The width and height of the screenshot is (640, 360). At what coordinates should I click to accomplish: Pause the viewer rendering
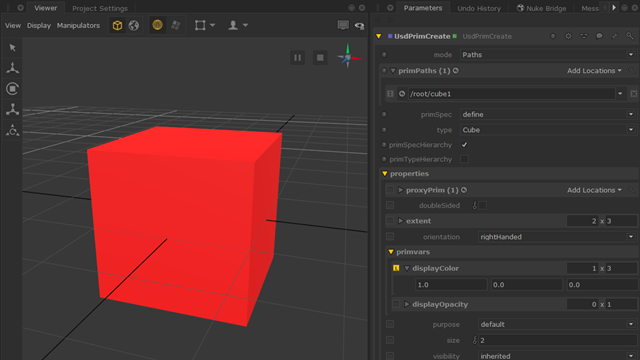pyautogui.click(x=298, y=58)
